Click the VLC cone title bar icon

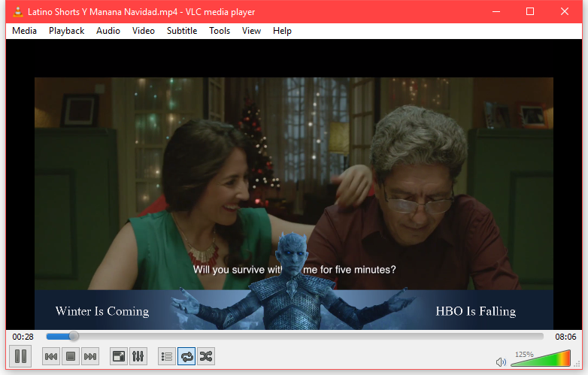click(x=17, y=11)
